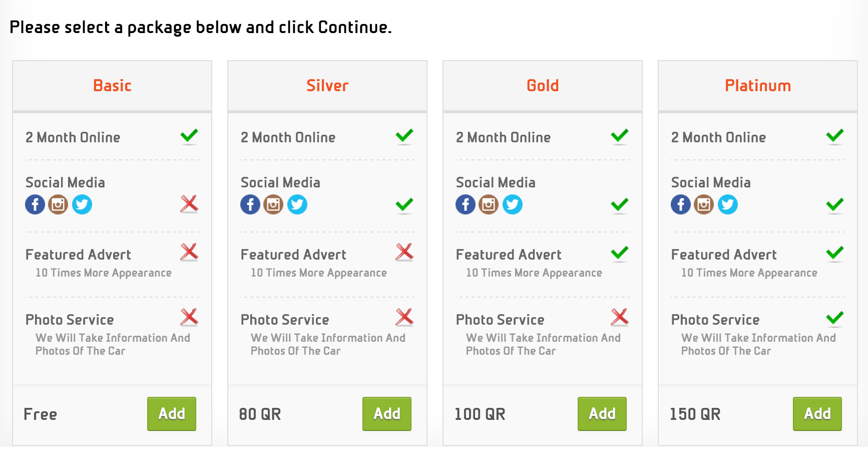The image size is (868, 463).
Task: Select the Gold package heading
Action: pyautogui.click(x=543, y=86)
